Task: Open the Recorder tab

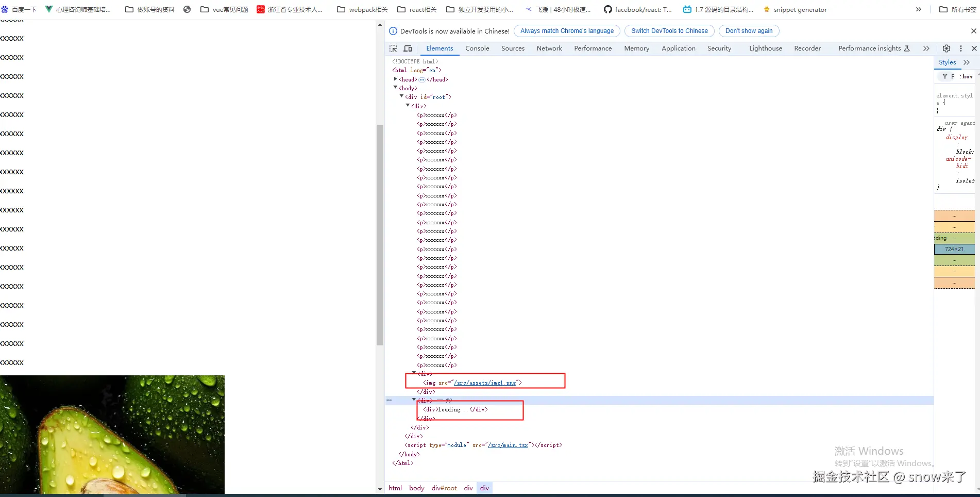Action: coord(807,48)
